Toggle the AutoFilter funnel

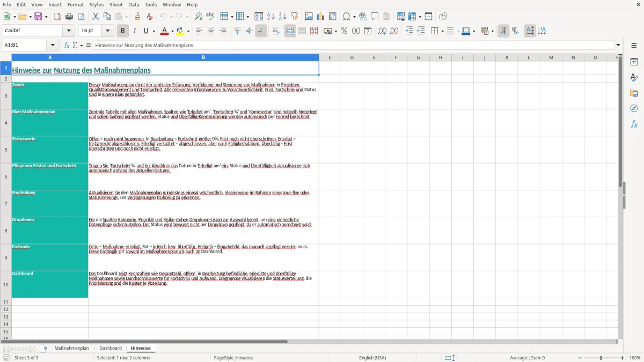[x=295, y=17]
